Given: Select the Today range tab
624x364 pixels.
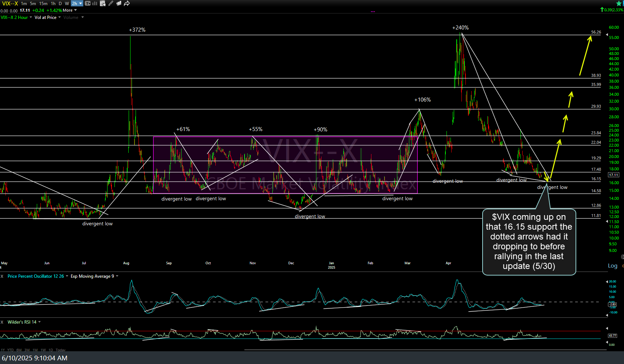Looking at the screenshot, I should coord(61,350).
